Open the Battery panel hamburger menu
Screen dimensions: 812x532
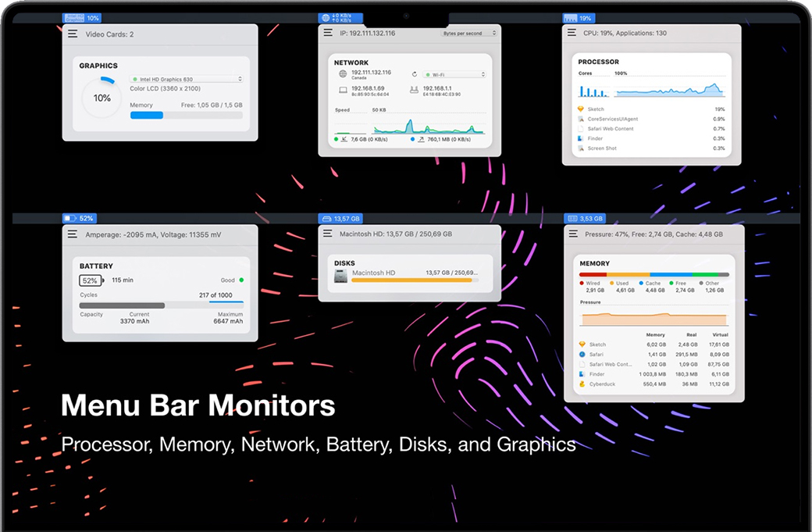73,234
